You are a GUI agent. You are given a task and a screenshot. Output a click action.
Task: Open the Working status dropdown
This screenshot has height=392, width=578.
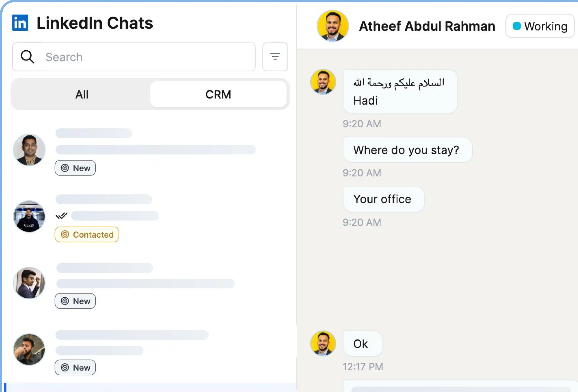coord(540,26)
